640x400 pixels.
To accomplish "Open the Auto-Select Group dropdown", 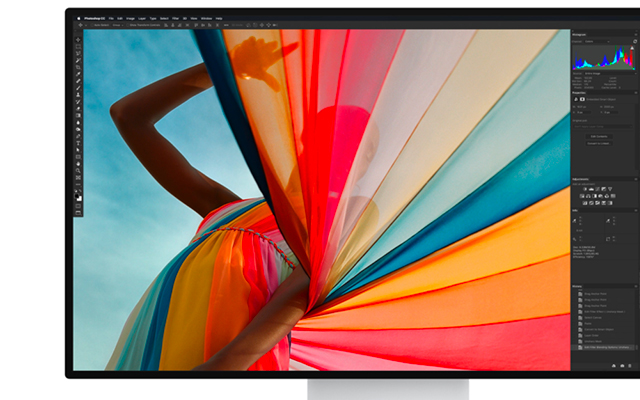I will [x=118, y=25].
